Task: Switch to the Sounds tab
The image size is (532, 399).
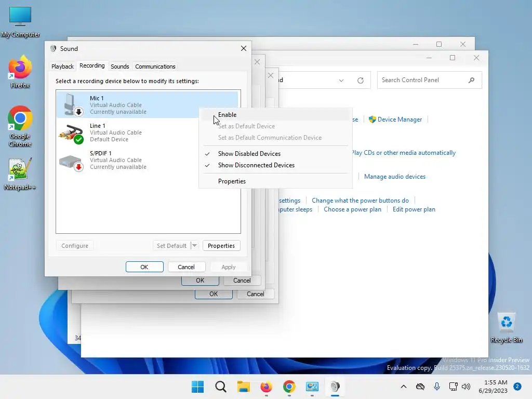Action: tap(120, 66)
